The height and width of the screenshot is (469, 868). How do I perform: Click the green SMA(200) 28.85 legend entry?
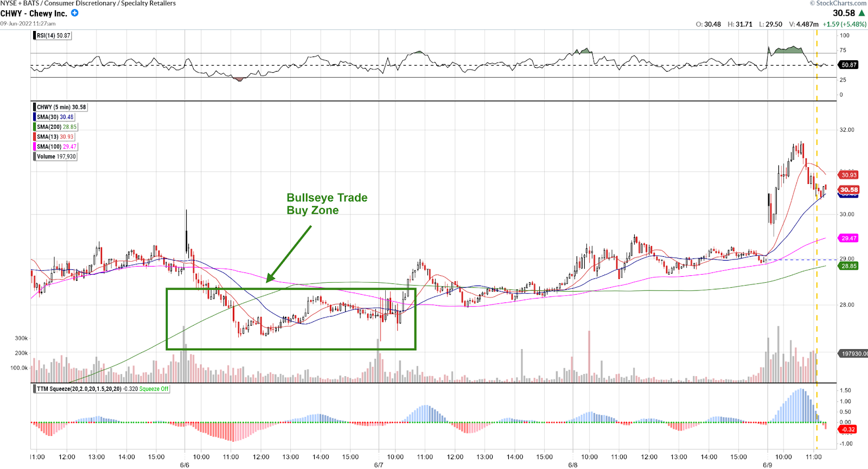coord(55,126)
